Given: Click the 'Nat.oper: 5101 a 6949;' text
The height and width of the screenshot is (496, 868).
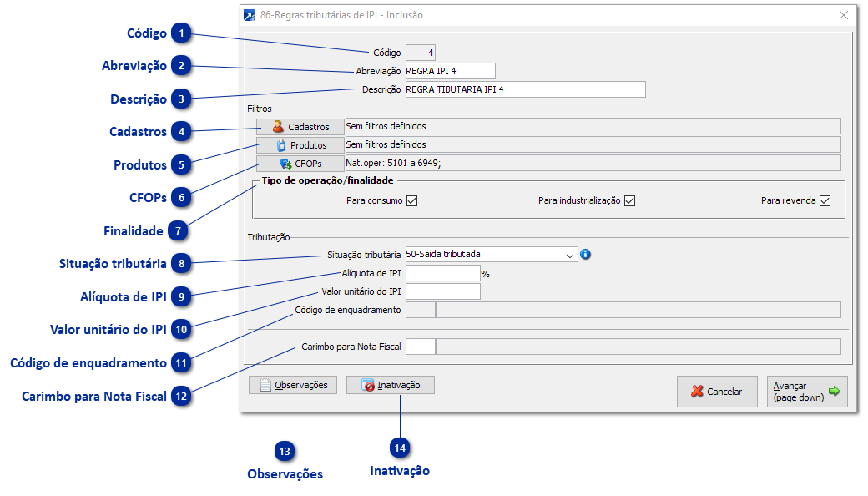Looking at the screenshot, I should click(x=393, y=163).
